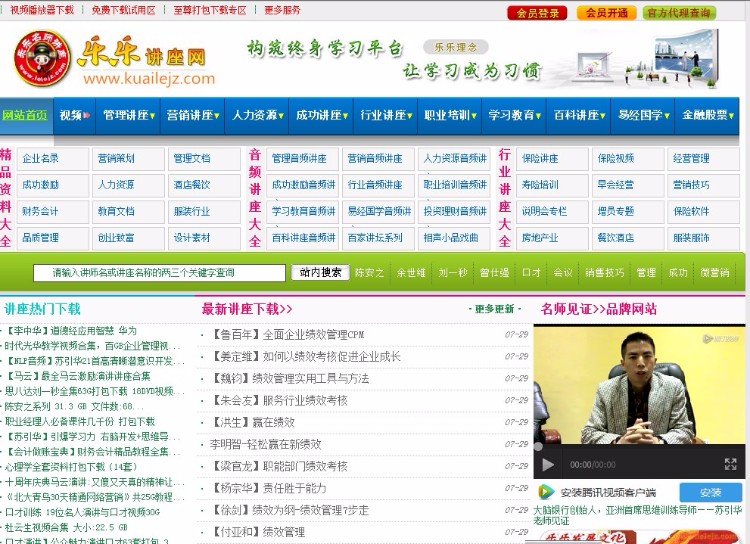Screen dimensions: 750x544
Task: Open 【杨宗华】责任胜于能力
Action: click(x=268, y=488)
